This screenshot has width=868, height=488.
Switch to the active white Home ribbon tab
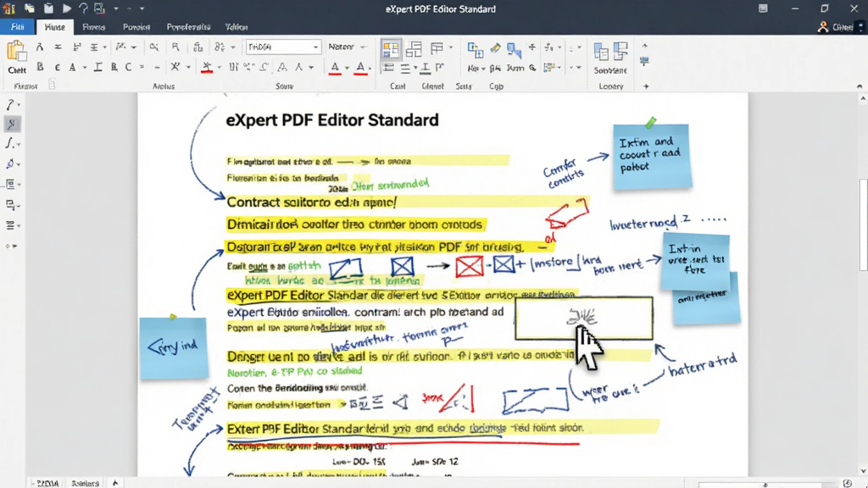[x=54, y=26]
